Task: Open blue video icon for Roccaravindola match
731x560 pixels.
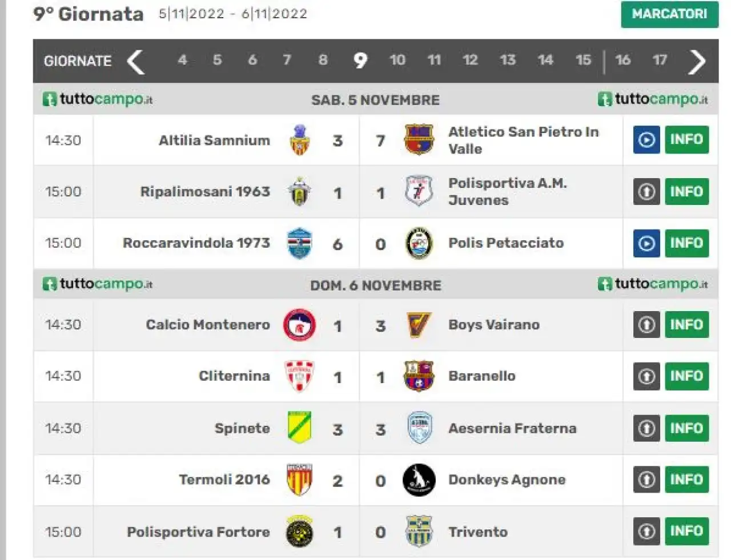Action: click(646, 243)
